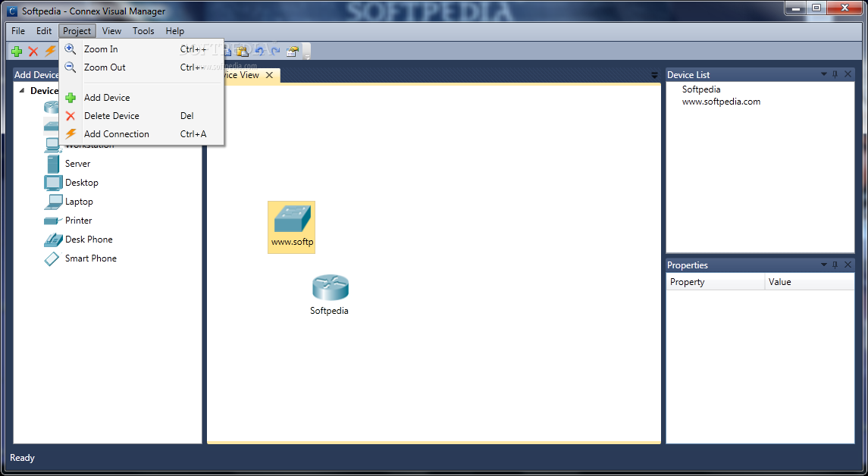Click the Property column header
The width and height of the screenshot is (868, 476).
coord(715,282)
